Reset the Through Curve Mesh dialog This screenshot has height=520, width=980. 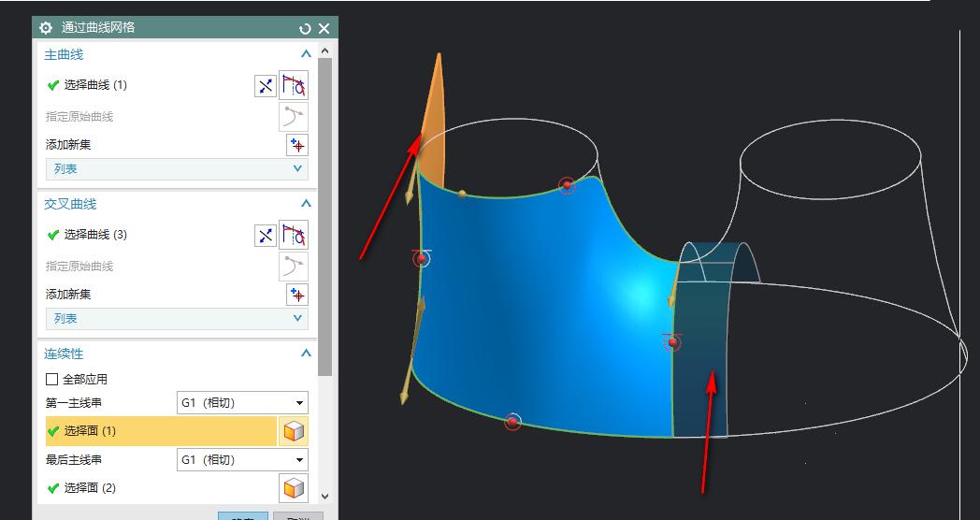click(305, 29)
